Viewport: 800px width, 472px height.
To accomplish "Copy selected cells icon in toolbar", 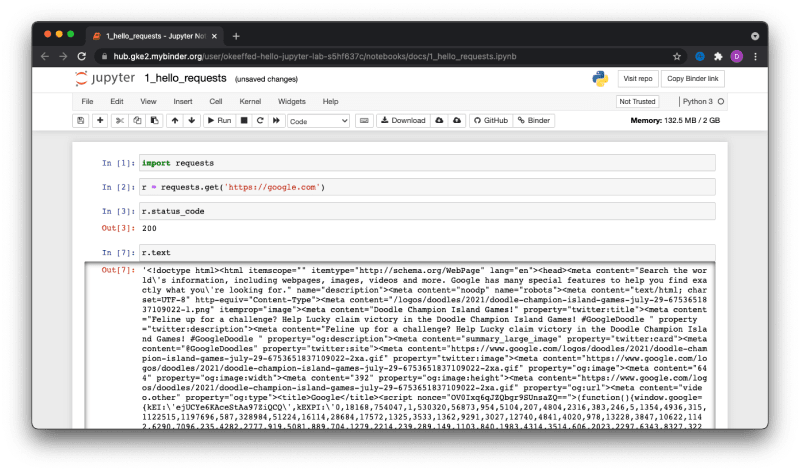I will 137,120.
